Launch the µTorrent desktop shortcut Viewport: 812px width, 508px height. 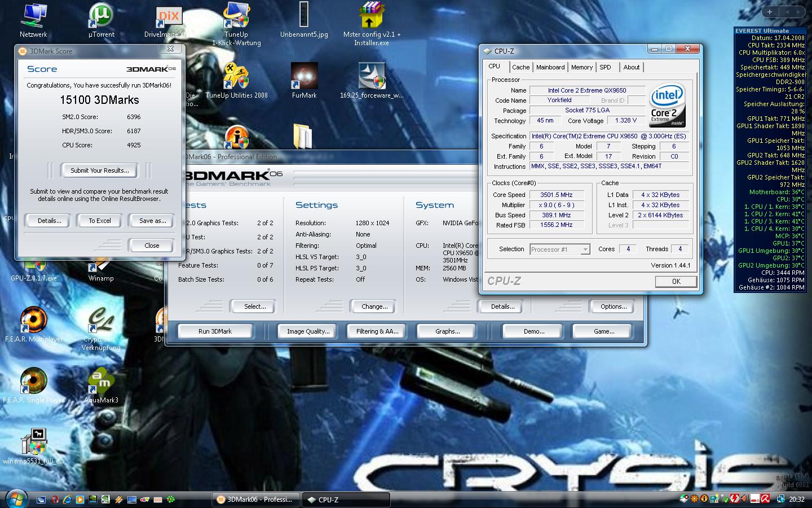click(x=101, y=20)
